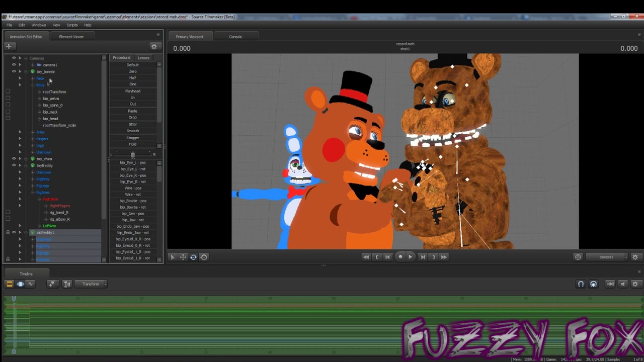
Task: Toggle visibility eye for toy_bonnie
Action: coord(14,71)
